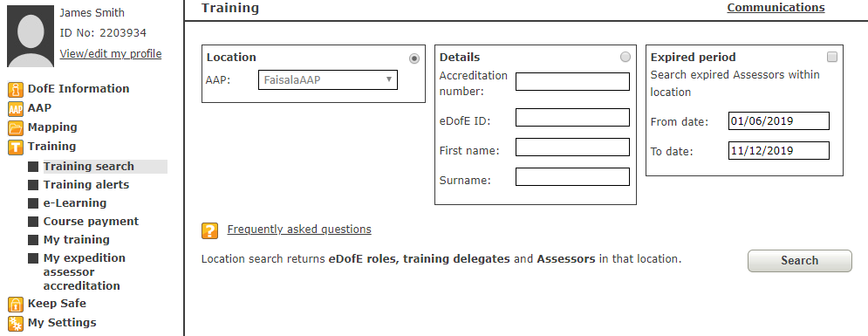Open the Communications link

coord(776,8)
